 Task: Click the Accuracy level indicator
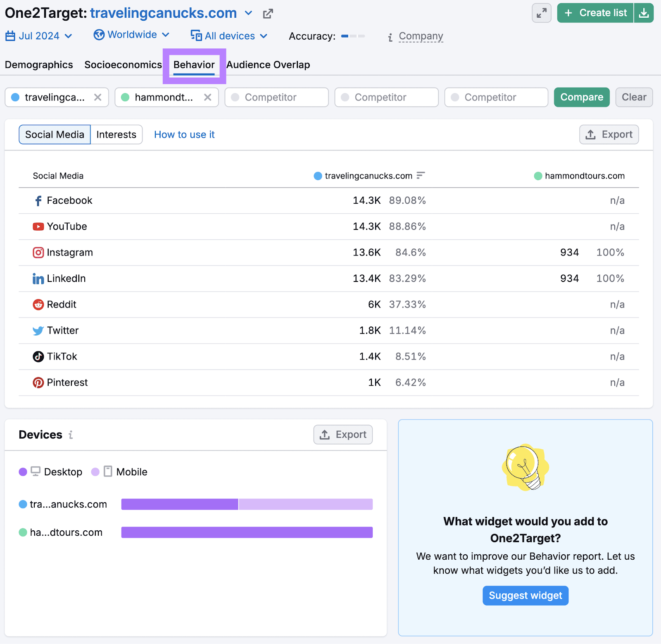(x=353, y=36)
